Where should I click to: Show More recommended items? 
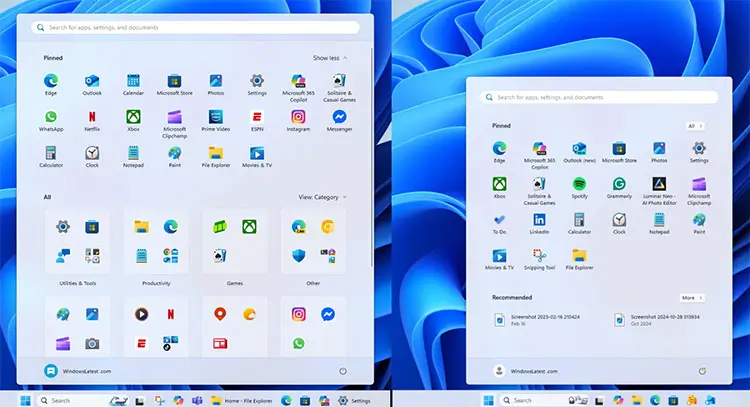coord(692,297)
